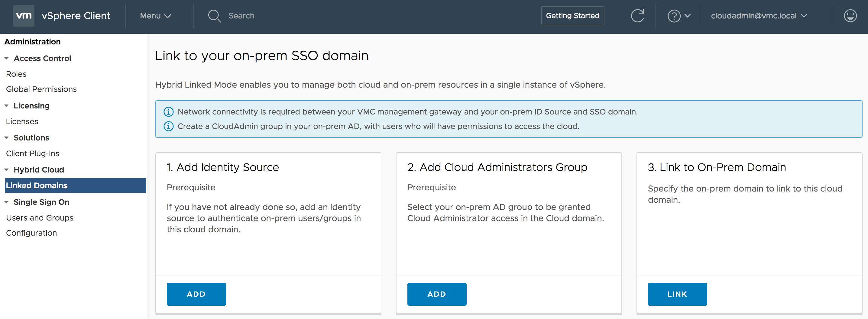
Task: Click ADD under Add Identity Source
Action: 196,294
